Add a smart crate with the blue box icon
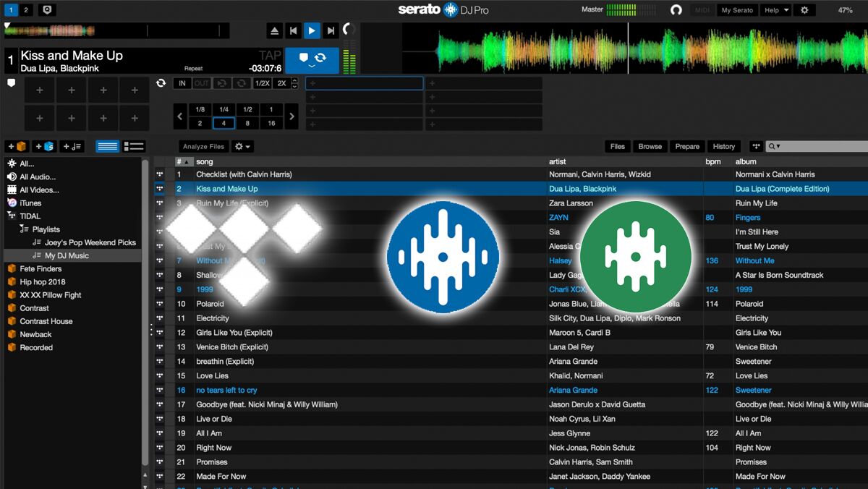 point(45,146)
